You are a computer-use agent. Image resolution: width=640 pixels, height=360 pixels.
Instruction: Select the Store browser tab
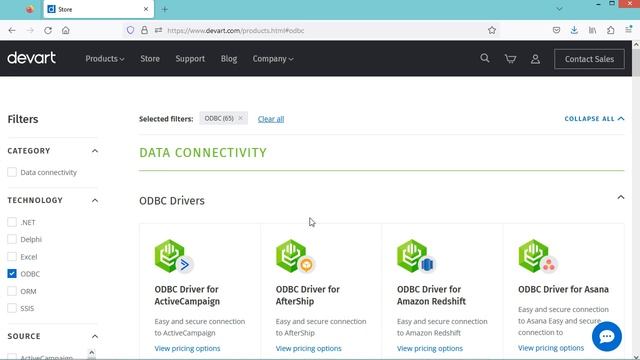click(x=99, y=9)
